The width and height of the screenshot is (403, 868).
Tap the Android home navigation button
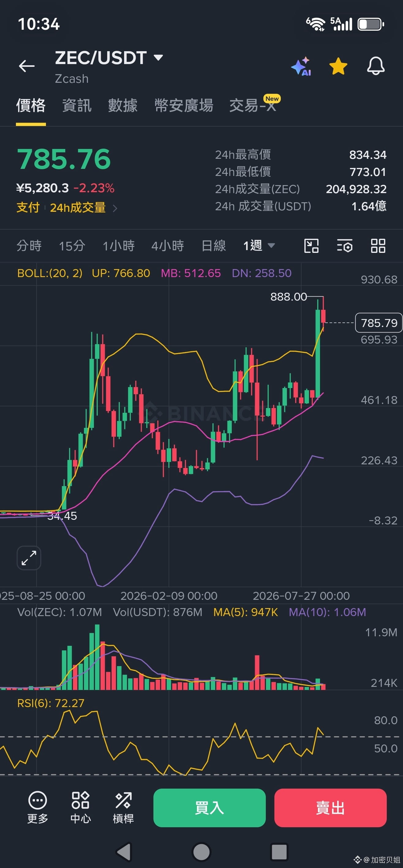tap(201, 852)
